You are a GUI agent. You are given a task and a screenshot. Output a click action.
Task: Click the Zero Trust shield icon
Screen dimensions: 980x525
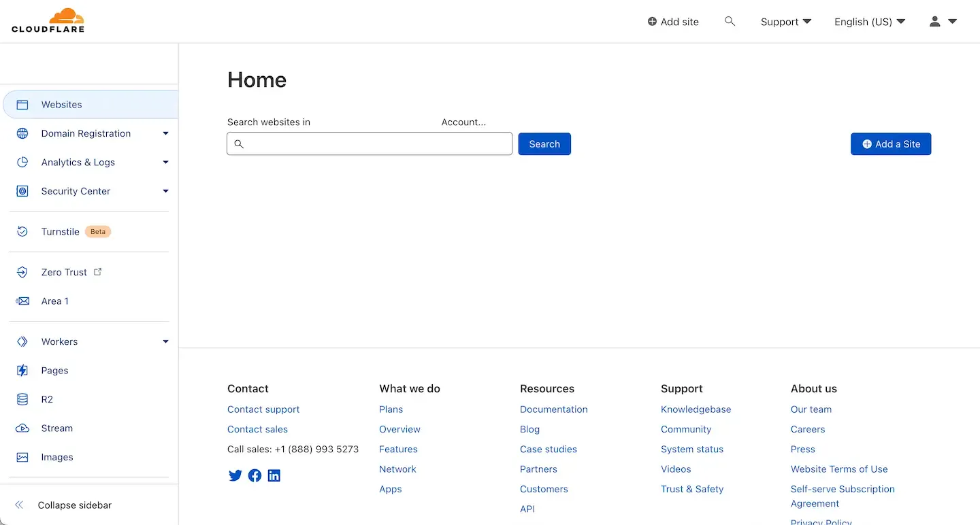tap(22, 272)
